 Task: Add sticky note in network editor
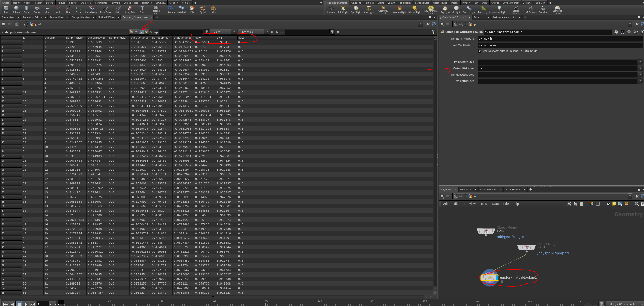[x=614, y=204]
